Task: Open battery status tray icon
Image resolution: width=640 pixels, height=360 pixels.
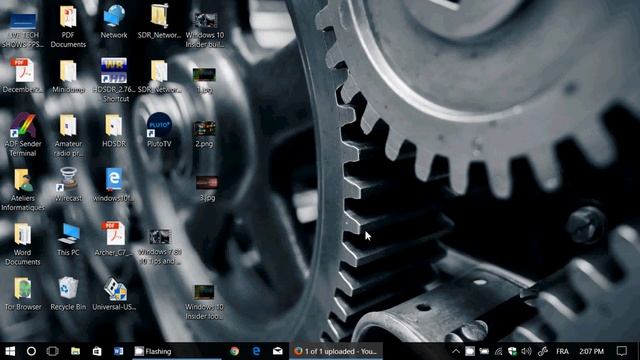Action: coord(484,351)
